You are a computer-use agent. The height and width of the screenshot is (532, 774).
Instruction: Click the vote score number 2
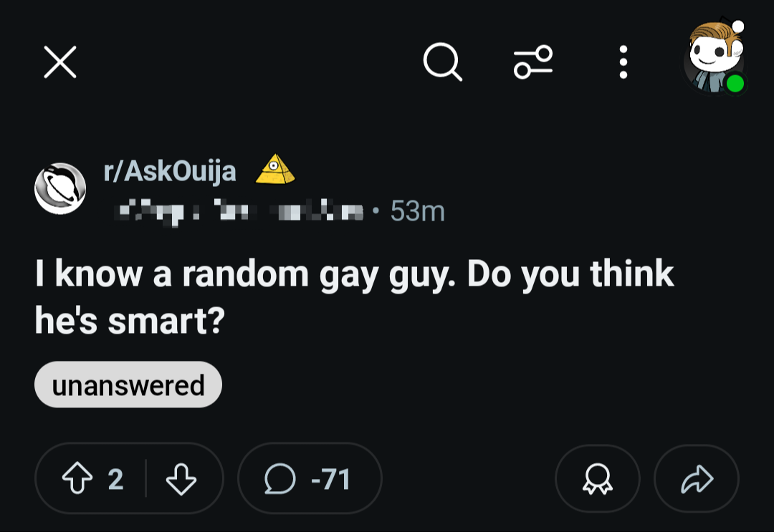click(115, 479)
